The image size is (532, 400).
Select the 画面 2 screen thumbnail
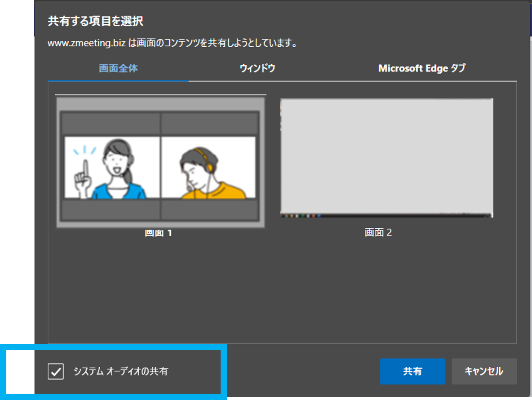tap(386, 158)
